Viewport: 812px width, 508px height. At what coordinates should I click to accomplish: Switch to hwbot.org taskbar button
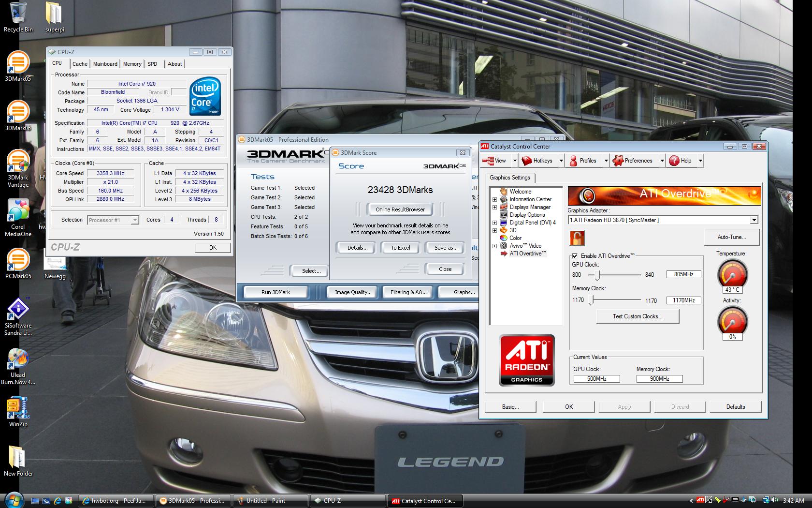coord(116,501)
